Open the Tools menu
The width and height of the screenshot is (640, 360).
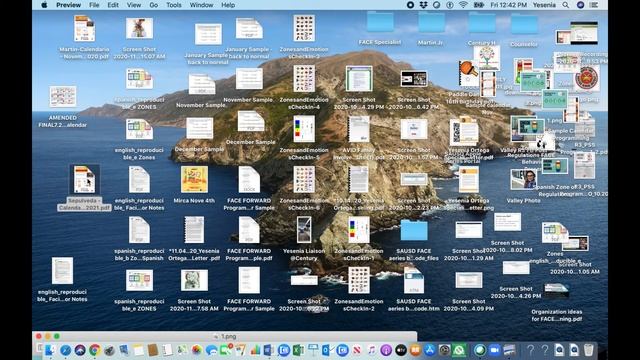173,5
